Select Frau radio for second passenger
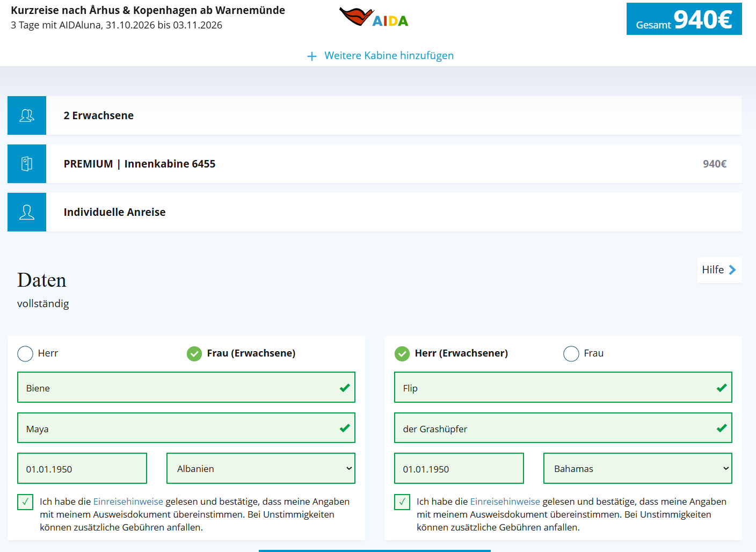Image resolution: width=756 pixels, height=552 pixels. 571,353
